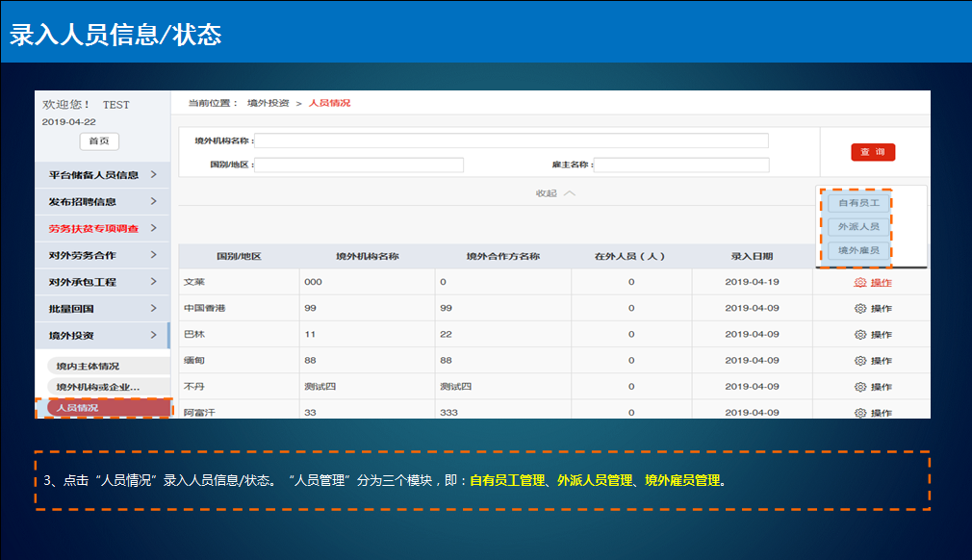This screenshot has height=560, width=972.
Task: Open the 劳务扶贫专项调查 sidebar menu
Action: point(102,229)
